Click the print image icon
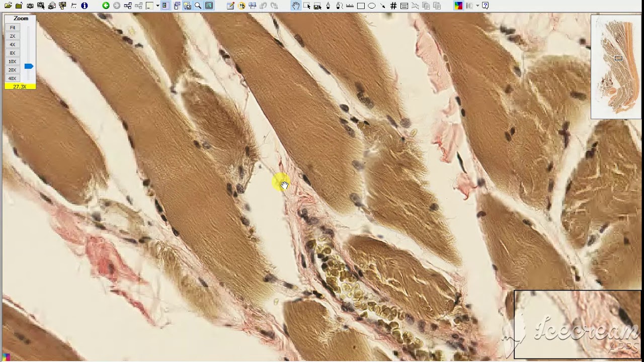This screenshot has width=644, height=362. coord(62,6)
